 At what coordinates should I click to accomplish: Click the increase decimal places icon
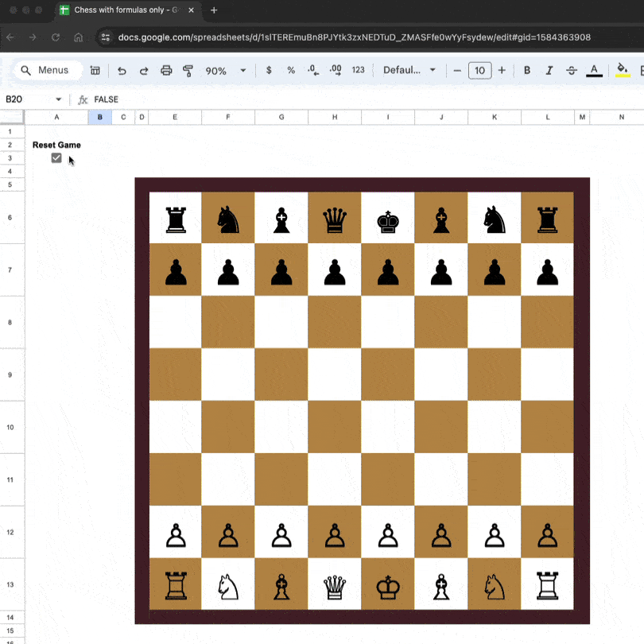[336, 70]
